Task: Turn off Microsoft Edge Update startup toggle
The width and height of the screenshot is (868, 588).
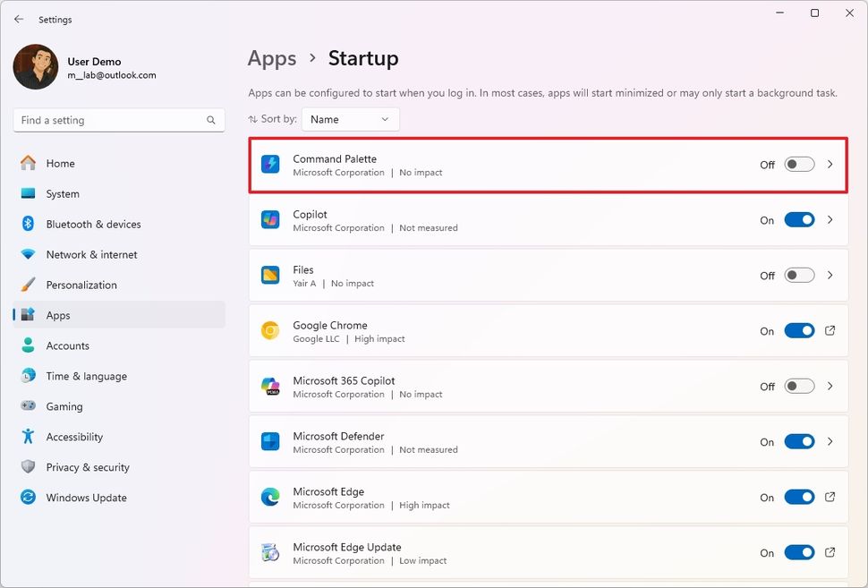Action: coord(799,553)
